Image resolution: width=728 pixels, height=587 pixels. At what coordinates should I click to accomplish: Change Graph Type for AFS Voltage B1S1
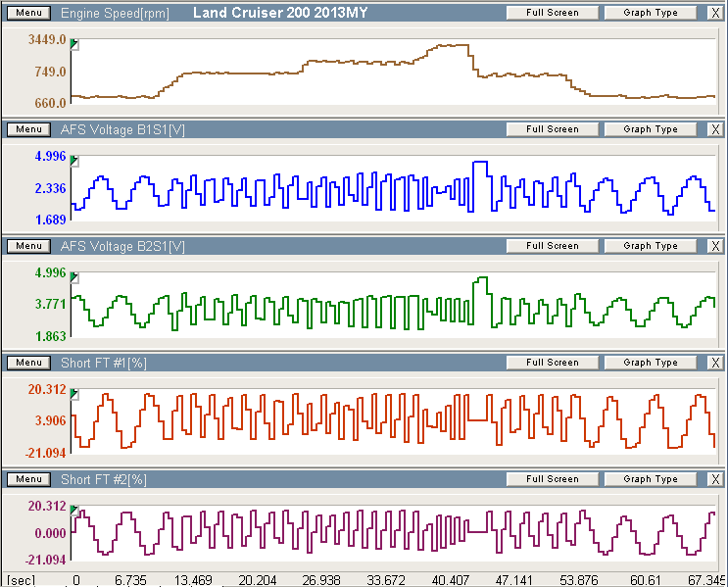click(650, 129)
